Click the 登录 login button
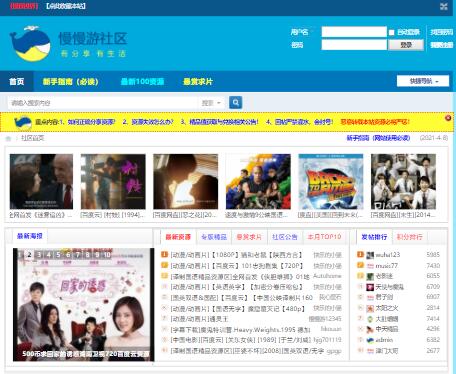 tap(406, 45)
